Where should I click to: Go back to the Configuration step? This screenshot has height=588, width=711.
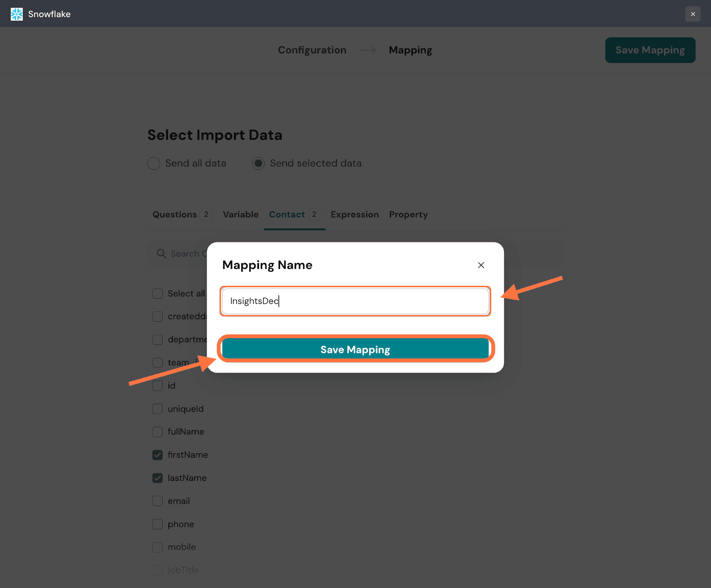click(312, 50)
